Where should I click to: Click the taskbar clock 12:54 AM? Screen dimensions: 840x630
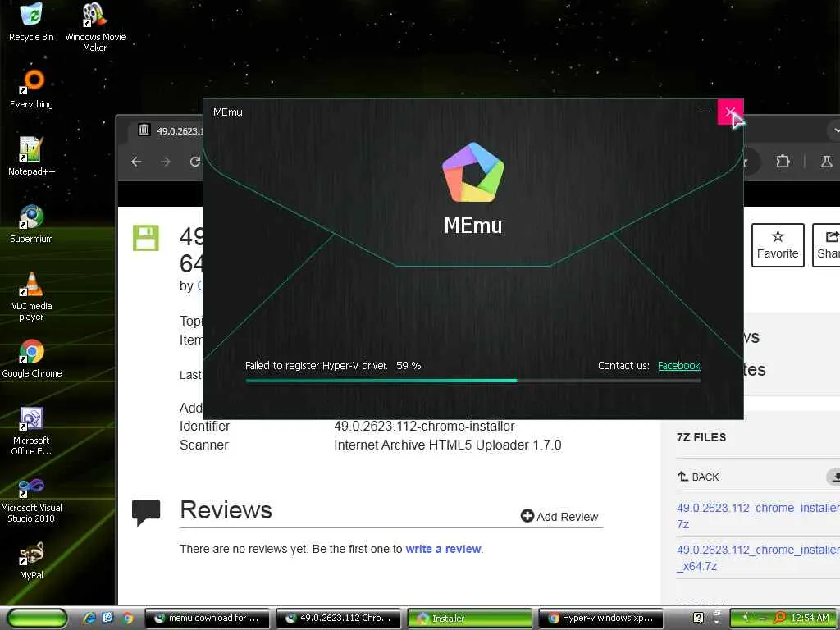click(810, 619)
